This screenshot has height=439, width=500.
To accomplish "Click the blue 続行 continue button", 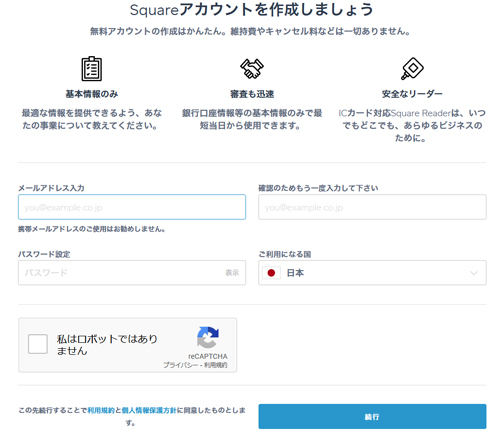I will pyautogui.click(x=372, y=417).
